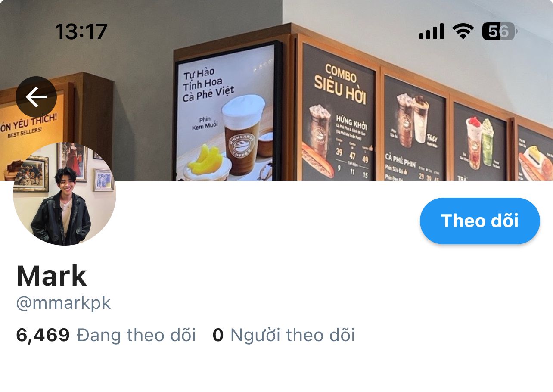The width and height of the screenshot is (553, 392).
Task: Tap the cake slice panel at banner edge
Action: [x=535, y=153]
